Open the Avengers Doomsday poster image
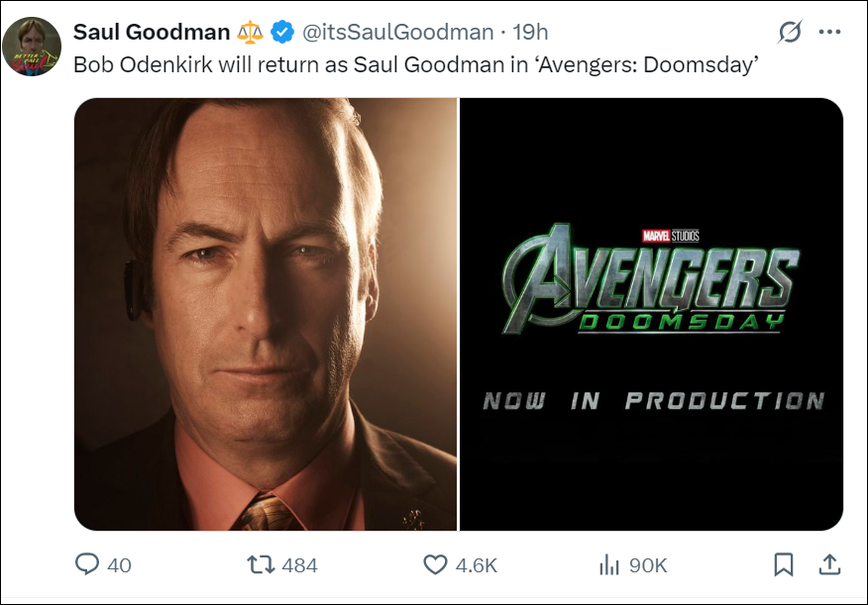The height and width of the screenshot is (605, 868). pos(651,314)
